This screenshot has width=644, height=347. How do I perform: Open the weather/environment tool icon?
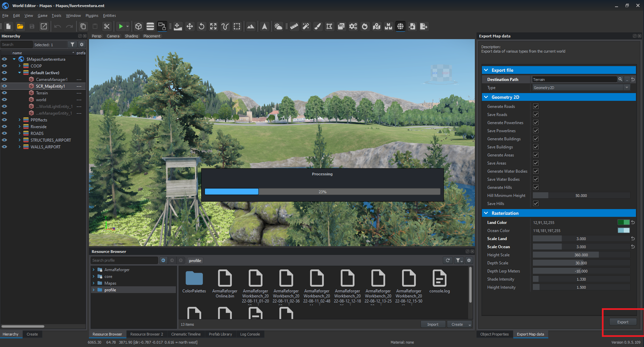pyautogui.click(x=278, y=26)
